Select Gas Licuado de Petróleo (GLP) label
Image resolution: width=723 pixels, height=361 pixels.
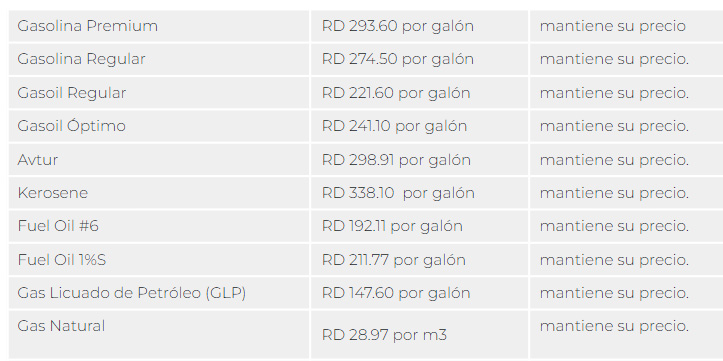coord(132,293)
